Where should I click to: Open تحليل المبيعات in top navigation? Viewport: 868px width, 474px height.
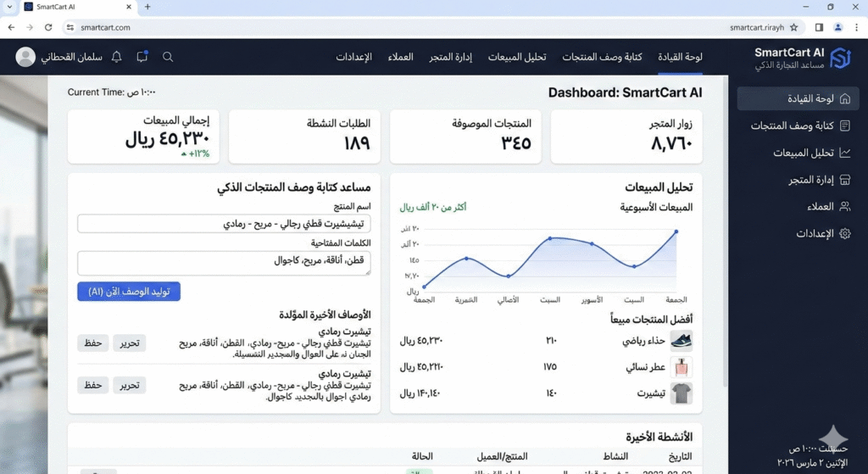click(x=516, y=57)
